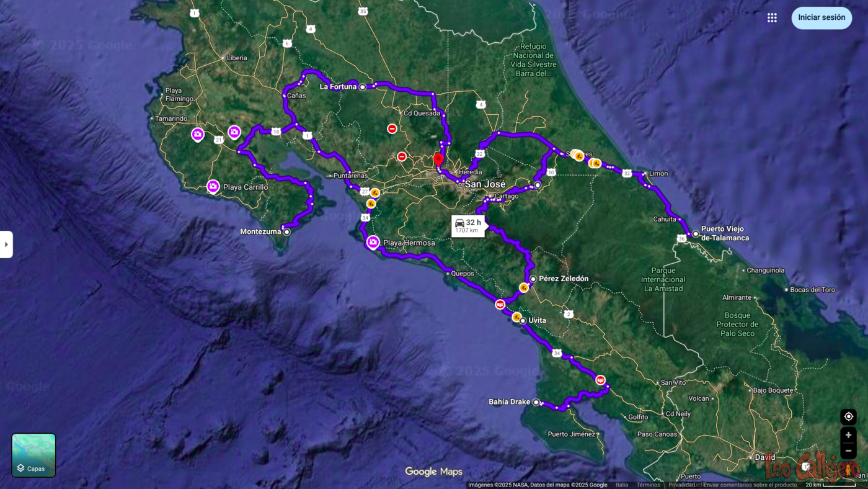The image size is (868, 489).
Task: Select the 32 h route info label
Action: (x=468, y=226)
